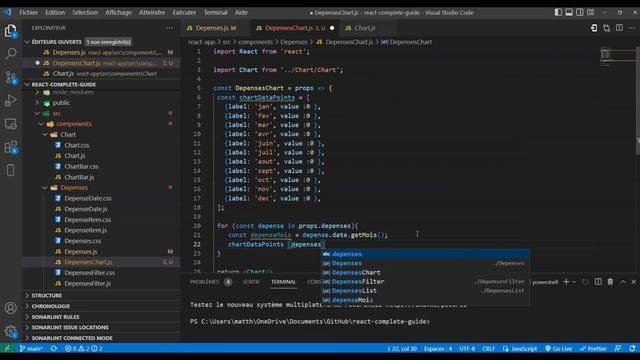Open the terminal launch profile dropdown arrow
Image resolution: width=640 pixels, height=360 pixels.
click(574, 282)
